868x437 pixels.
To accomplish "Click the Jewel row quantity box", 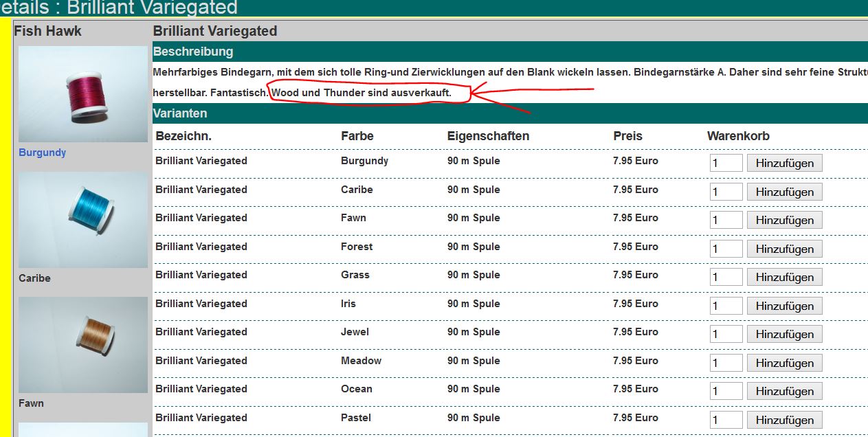I will [x=726, y=335].
